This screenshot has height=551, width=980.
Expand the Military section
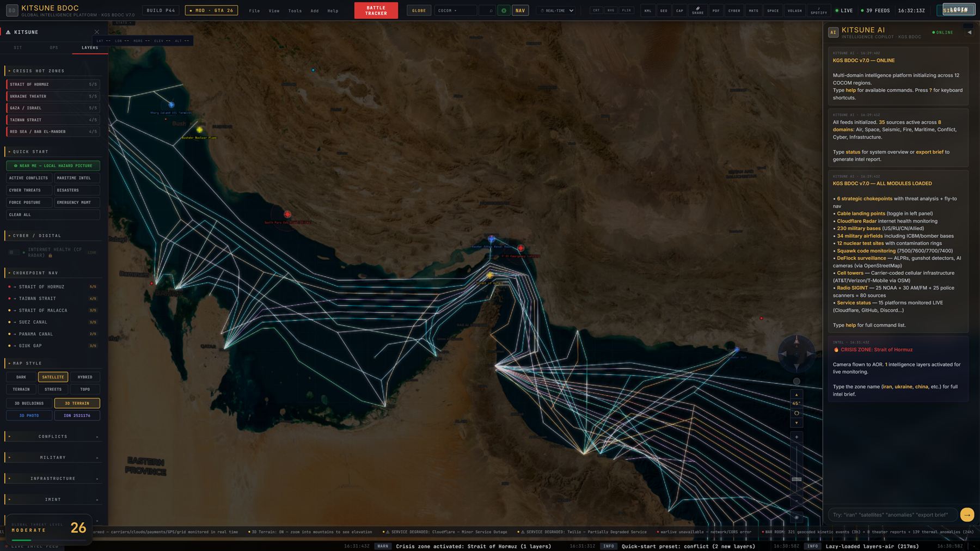(53, 457)
